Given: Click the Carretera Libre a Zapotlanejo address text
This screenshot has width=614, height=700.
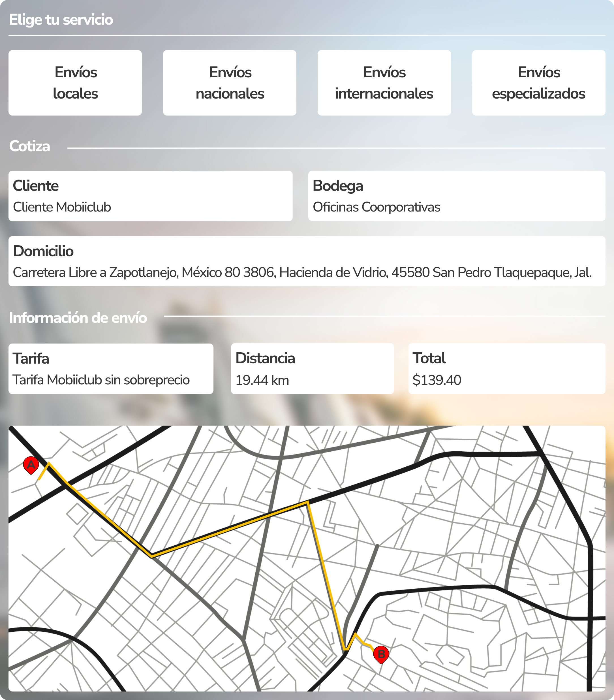Looking at the screenshot, I should click(302, 273).
